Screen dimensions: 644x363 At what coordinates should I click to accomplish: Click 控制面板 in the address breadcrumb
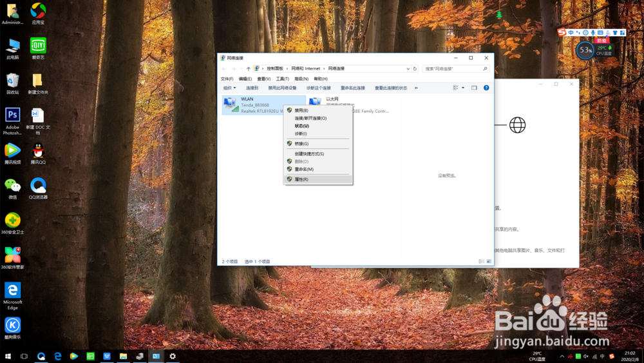(275, 68)
